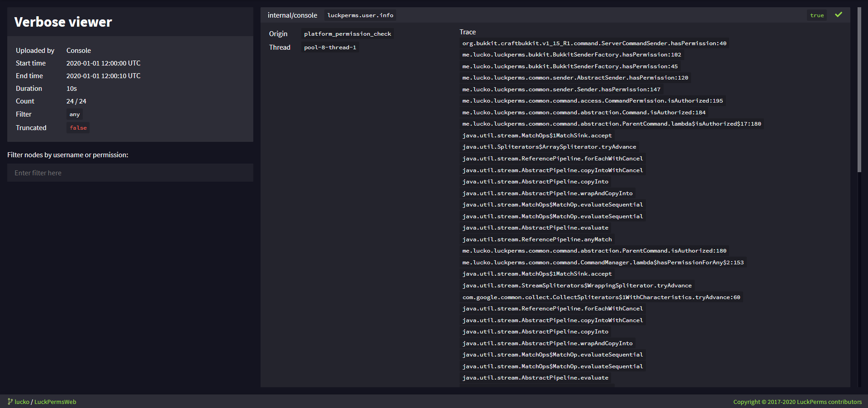
Task: Select the CommandPermission.isAuthorized:195 trace line
Action: 592,101
